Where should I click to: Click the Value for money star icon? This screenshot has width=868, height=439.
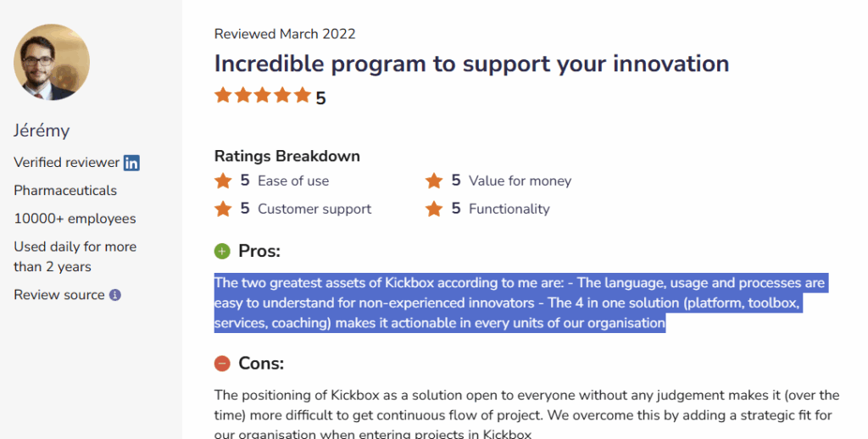click(434, 181)
